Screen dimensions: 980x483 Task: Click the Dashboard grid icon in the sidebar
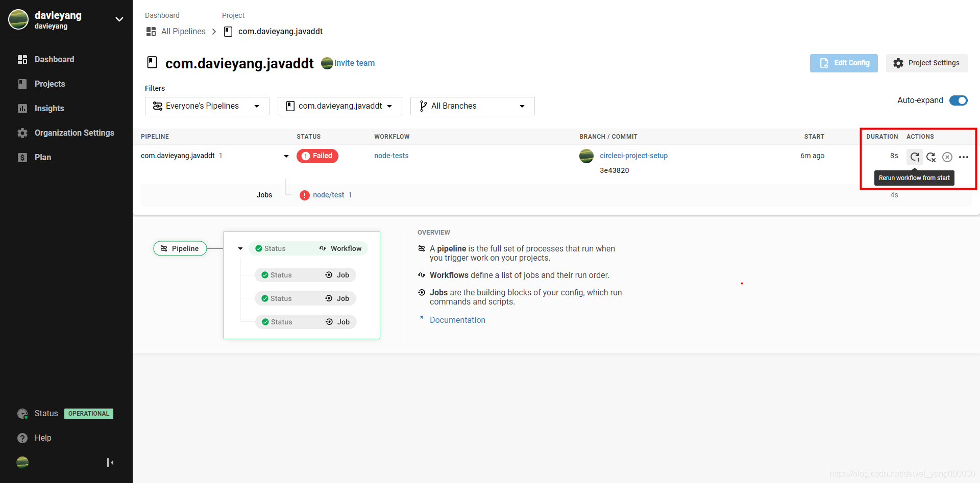tap(22, 60)
